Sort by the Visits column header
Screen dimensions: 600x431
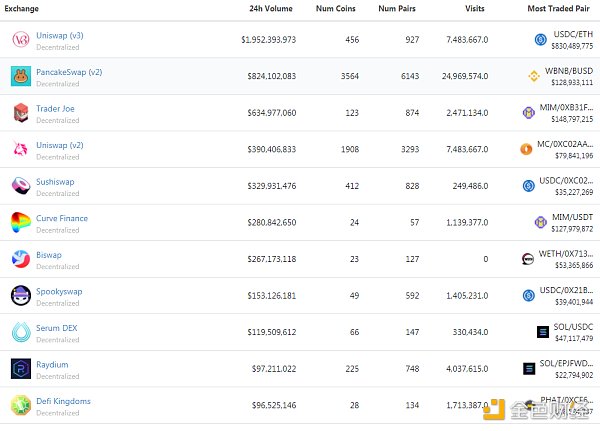[x=474, y=8]
